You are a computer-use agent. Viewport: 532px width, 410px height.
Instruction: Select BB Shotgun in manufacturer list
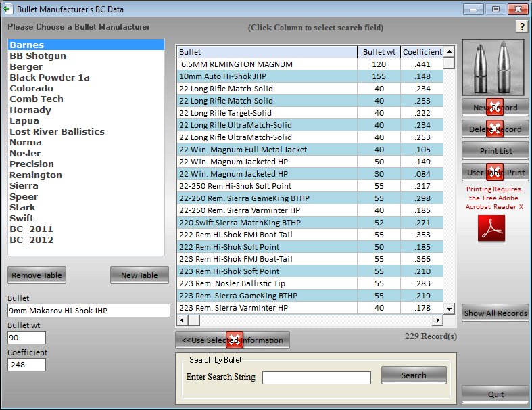(86, 55)
